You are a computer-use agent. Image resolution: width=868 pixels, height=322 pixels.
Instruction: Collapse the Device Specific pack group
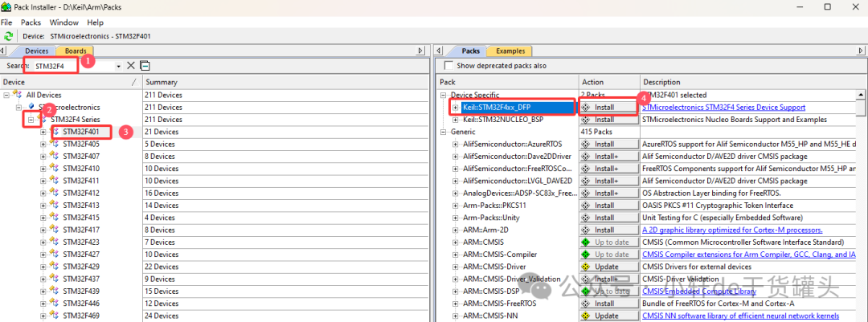[x=444, y=96]
